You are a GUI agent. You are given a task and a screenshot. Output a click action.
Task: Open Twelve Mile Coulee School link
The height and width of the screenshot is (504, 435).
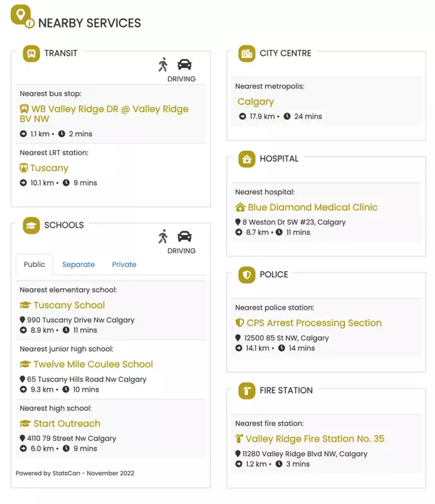tap(93, 365)
